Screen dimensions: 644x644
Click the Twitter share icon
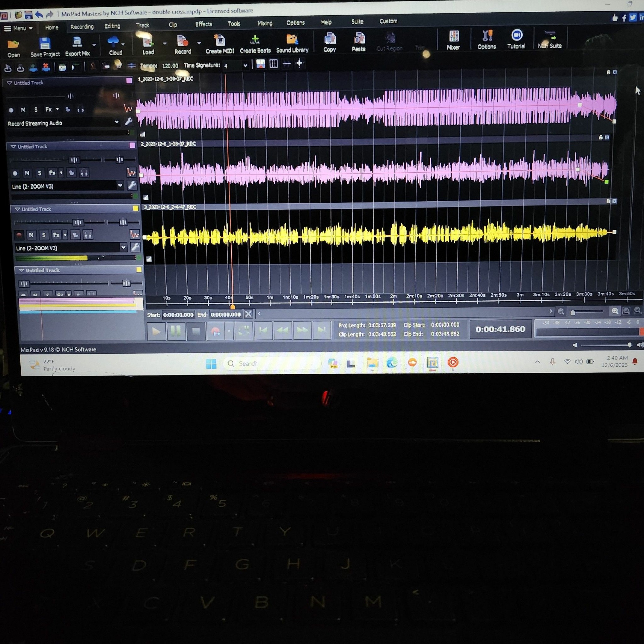(633, 17)
